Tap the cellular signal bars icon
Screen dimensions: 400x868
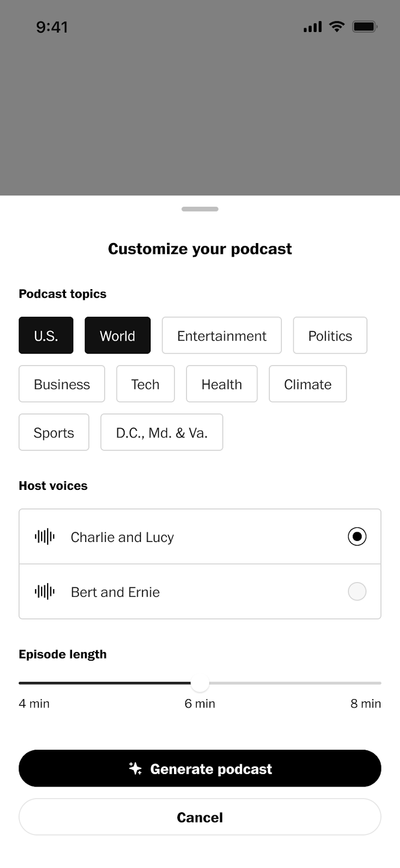click(x=312, y=27)
